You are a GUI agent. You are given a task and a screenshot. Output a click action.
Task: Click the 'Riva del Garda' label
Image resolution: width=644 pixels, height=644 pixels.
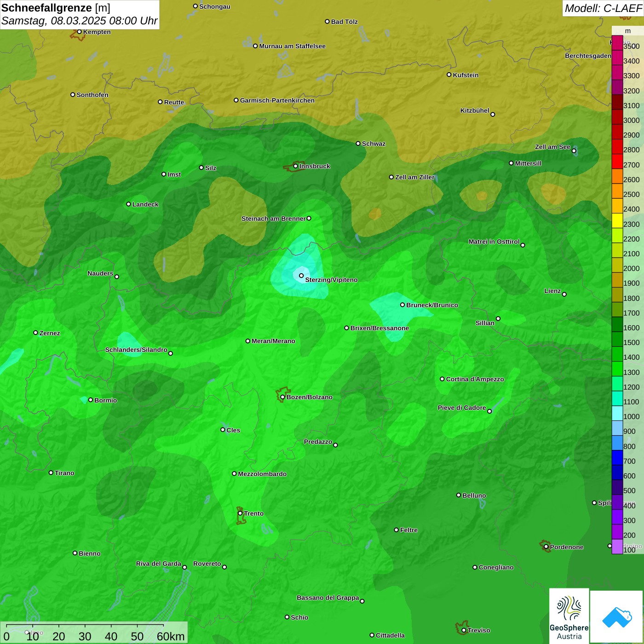(x=159, y=563)
